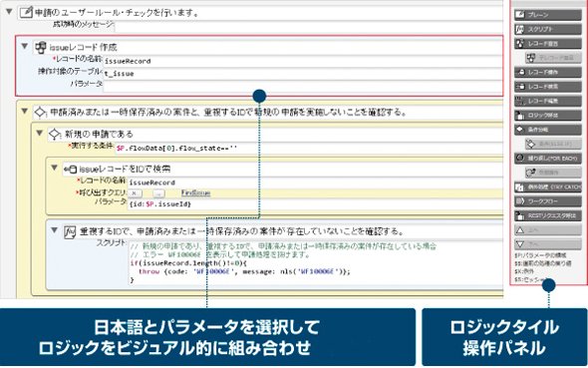
Task: Select the スクリプト tile in the panel
Action: click(x=548, y=29)
